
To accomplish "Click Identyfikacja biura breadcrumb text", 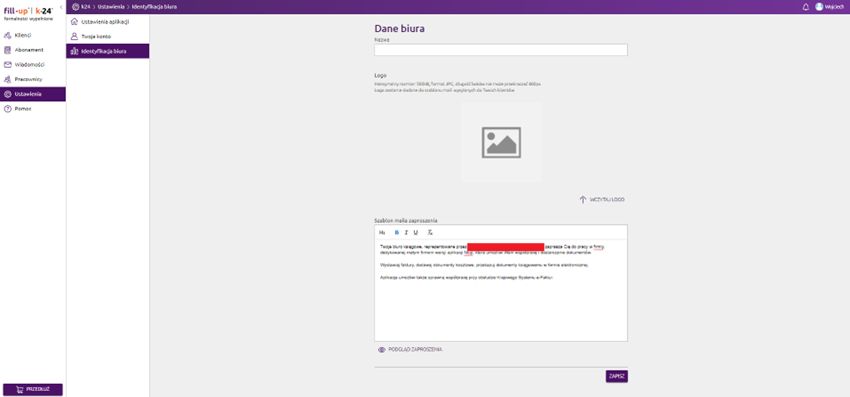I will pos(154,7).
